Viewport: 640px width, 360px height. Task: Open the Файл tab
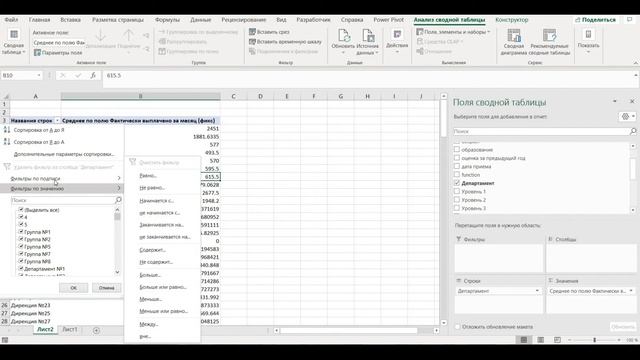(x=11, y=20)
